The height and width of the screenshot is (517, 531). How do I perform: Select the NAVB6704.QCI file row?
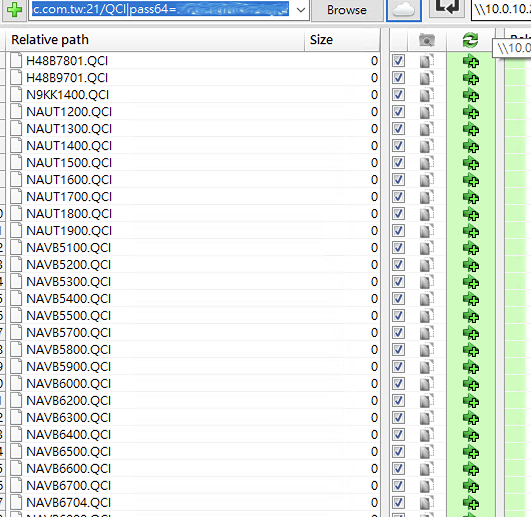pyautogui.click(x=193, y=502)
